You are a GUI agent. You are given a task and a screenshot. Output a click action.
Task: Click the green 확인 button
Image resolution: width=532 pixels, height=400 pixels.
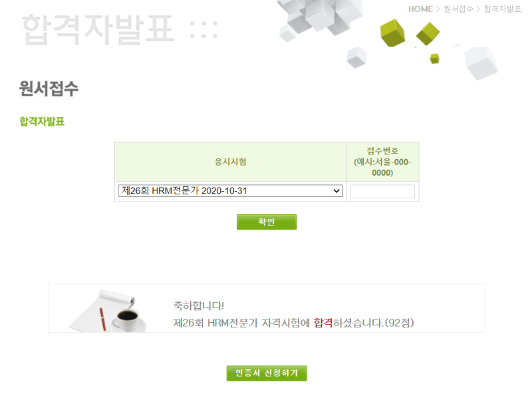[x=267, y=222]
